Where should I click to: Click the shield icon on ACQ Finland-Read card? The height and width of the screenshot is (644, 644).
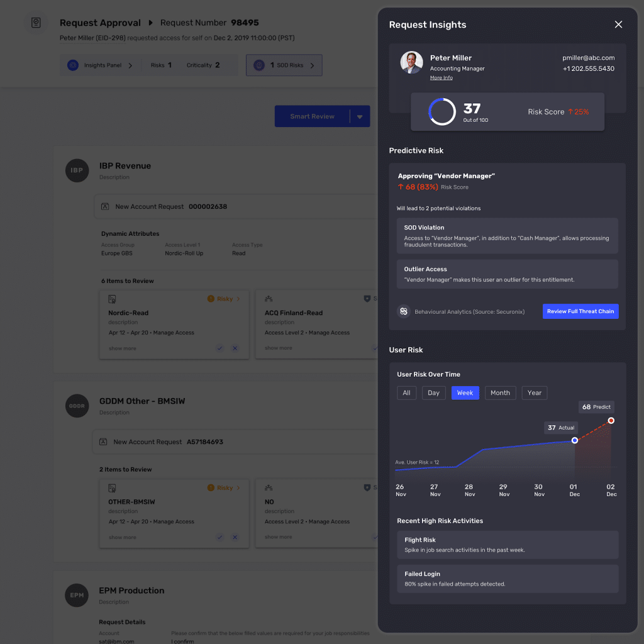click(x=367, y=299)
